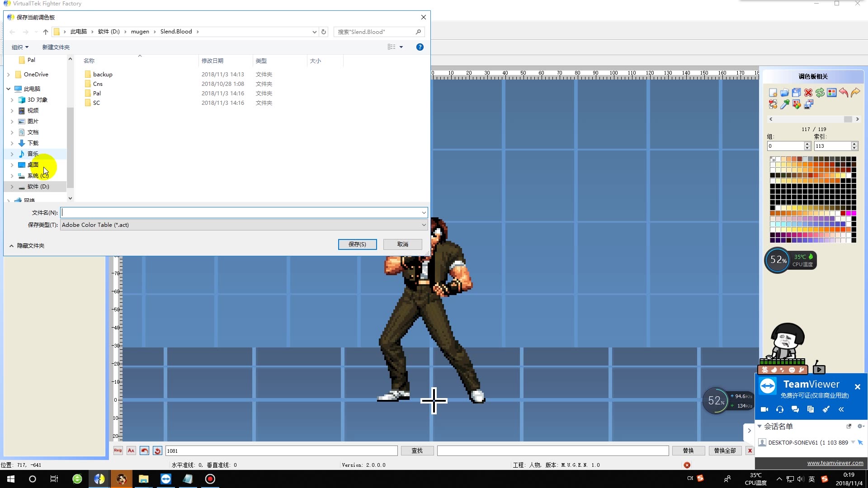Expand the 3D 对象 tree node
This screenshot has height=488, width=868.
pos(12,100)
